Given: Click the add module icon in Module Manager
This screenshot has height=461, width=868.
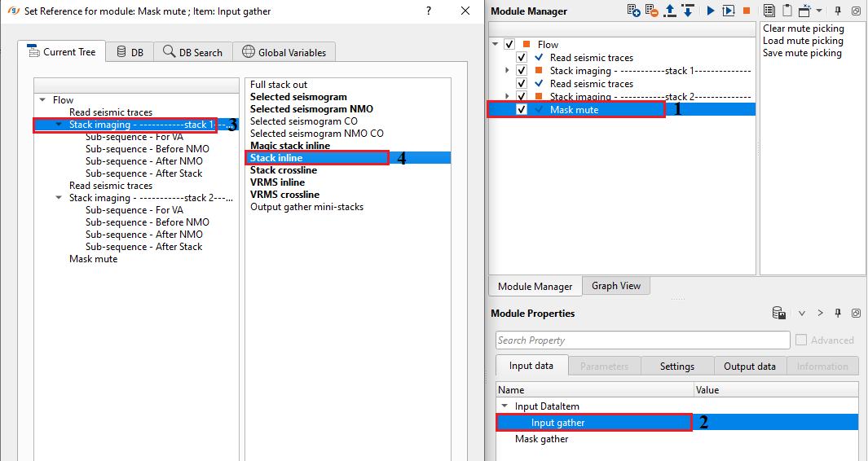Looking at the screenshot, I should [633, 11].
